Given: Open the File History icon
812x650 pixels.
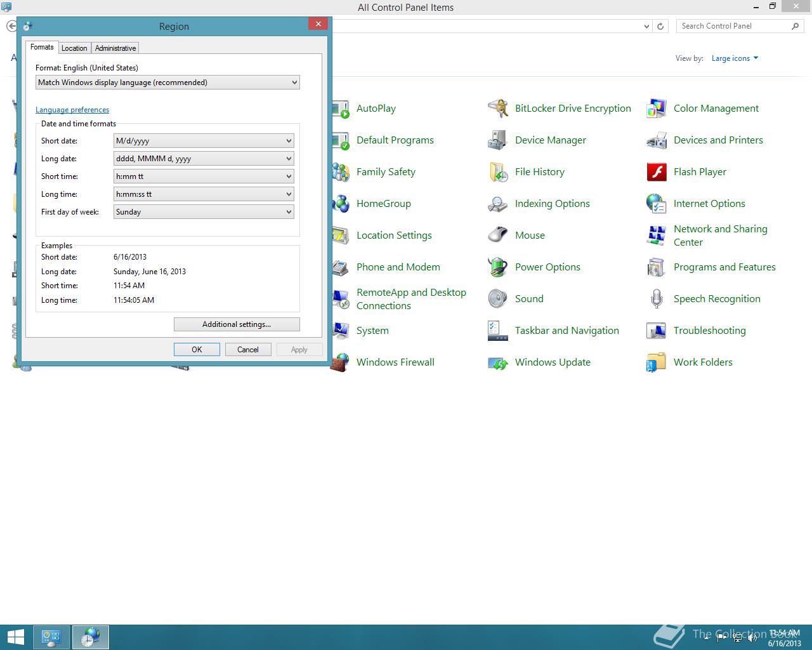Looking at the screenshot, I should pos(498,172).
